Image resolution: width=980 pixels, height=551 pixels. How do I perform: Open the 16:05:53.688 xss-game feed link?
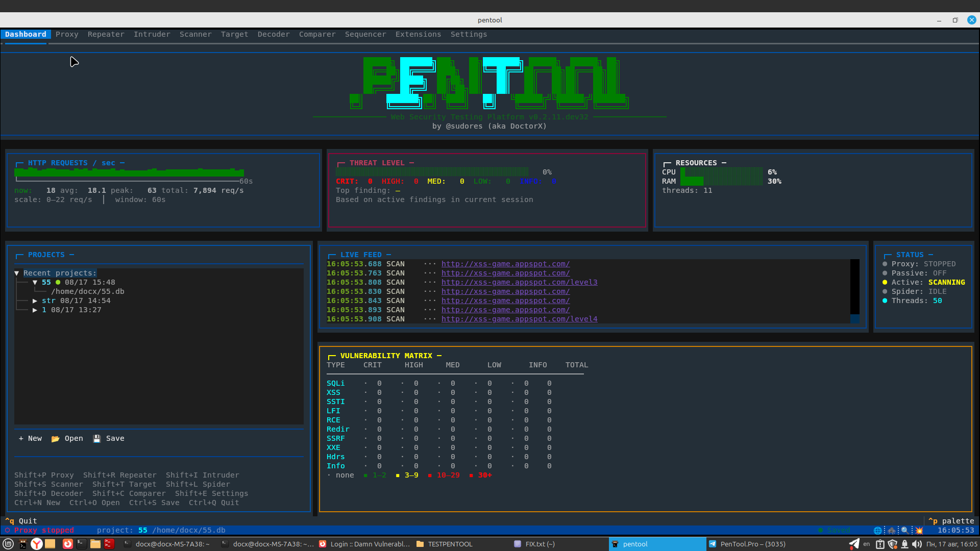[505, 264]
